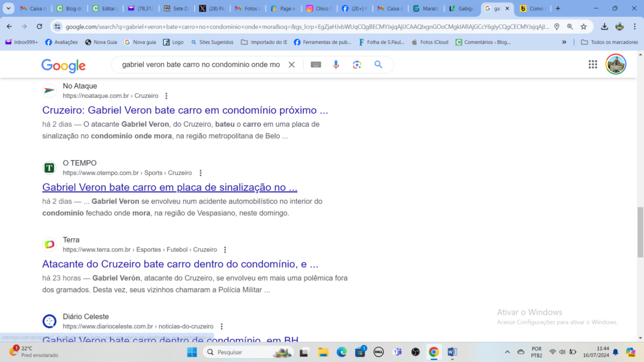Open Nova Guia bookmark with globe icon
644x362 pixels.
101,42
